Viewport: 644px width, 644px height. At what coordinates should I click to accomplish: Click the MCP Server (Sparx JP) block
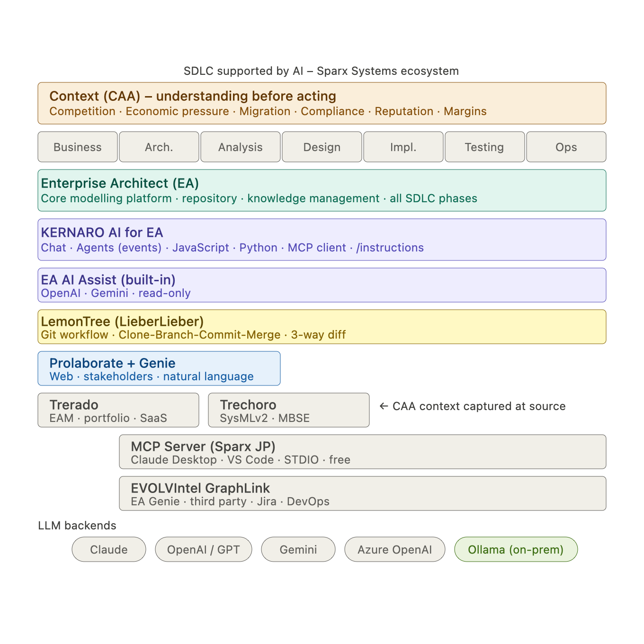(363, 452)
